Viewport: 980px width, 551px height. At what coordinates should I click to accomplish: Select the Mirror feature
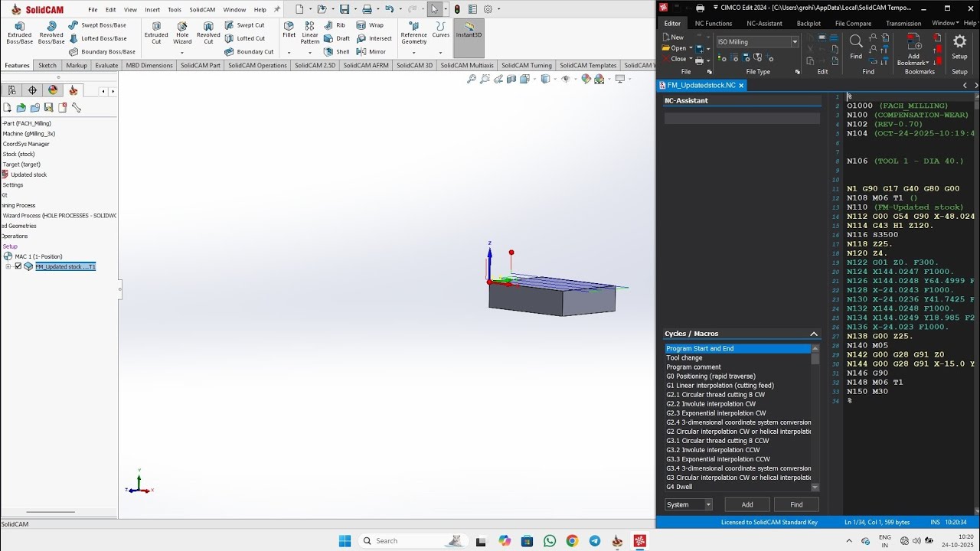[x=371, y=52]
